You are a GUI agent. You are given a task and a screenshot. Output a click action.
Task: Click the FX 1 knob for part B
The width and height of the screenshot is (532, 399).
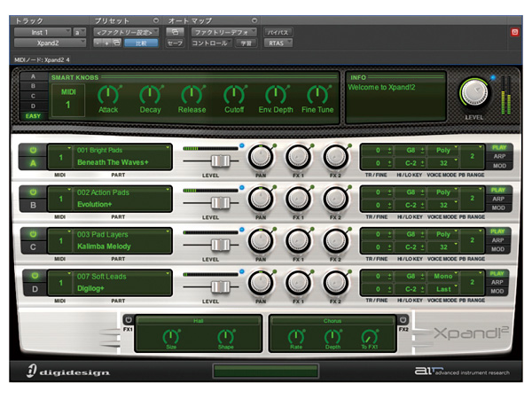point(298,199)
